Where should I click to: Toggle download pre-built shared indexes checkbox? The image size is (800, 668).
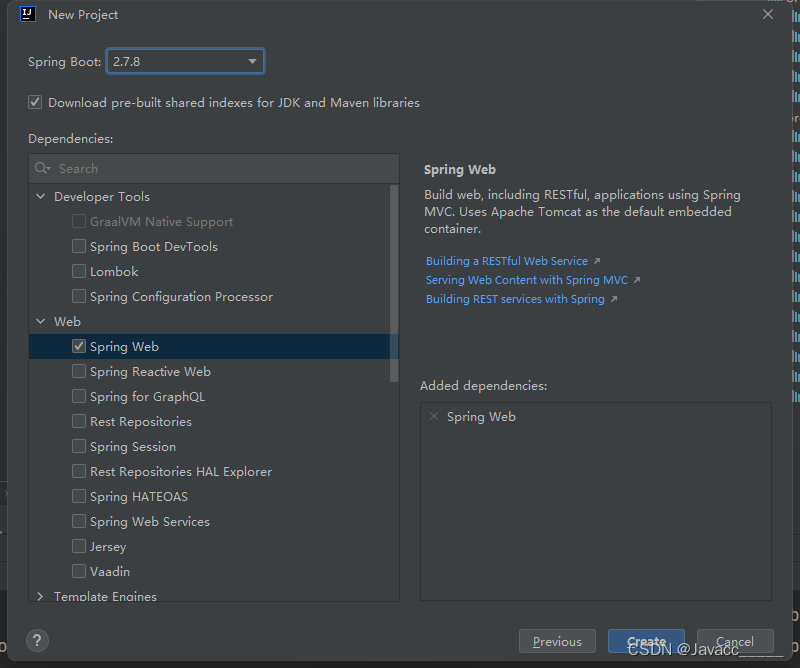35,102
